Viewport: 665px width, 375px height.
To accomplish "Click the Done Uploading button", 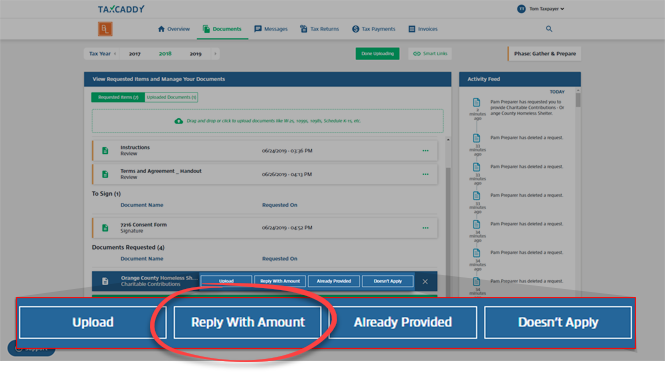I will point(377,53).
